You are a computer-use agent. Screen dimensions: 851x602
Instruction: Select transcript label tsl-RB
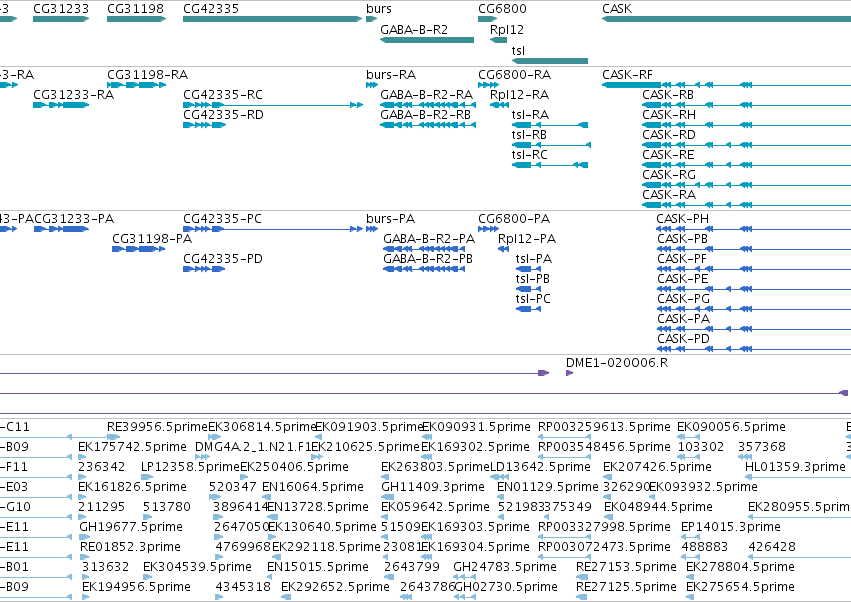[x=529, y=135]
